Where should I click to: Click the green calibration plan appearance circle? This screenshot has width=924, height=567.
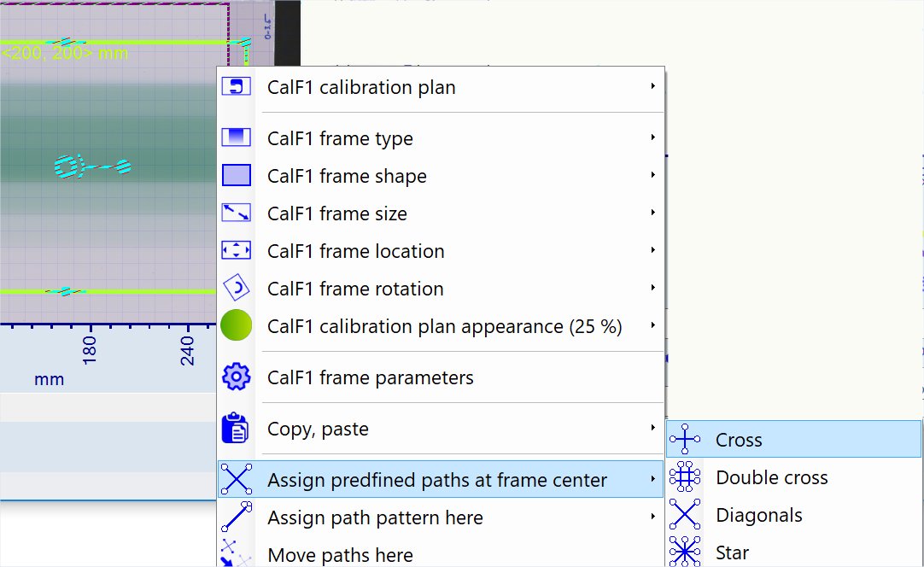pyautogui.click(x=236, y=326)
